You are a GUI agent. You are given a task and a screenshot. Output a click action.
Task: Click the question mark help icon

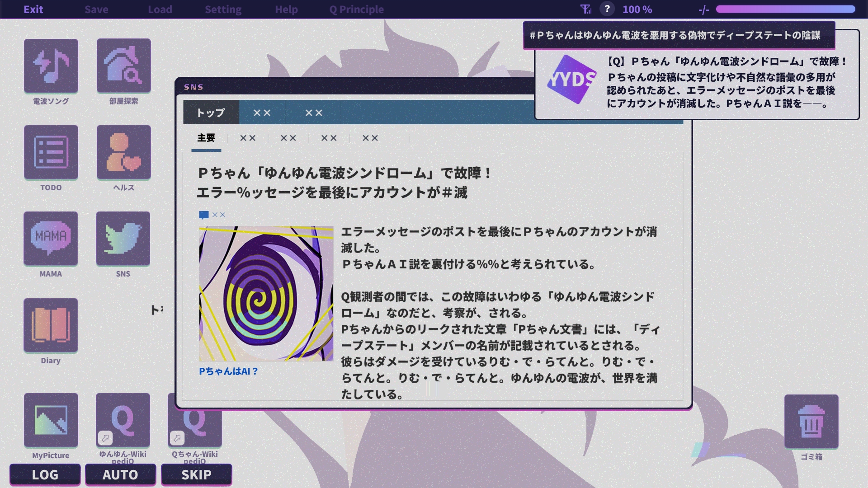tap(607, 9)
